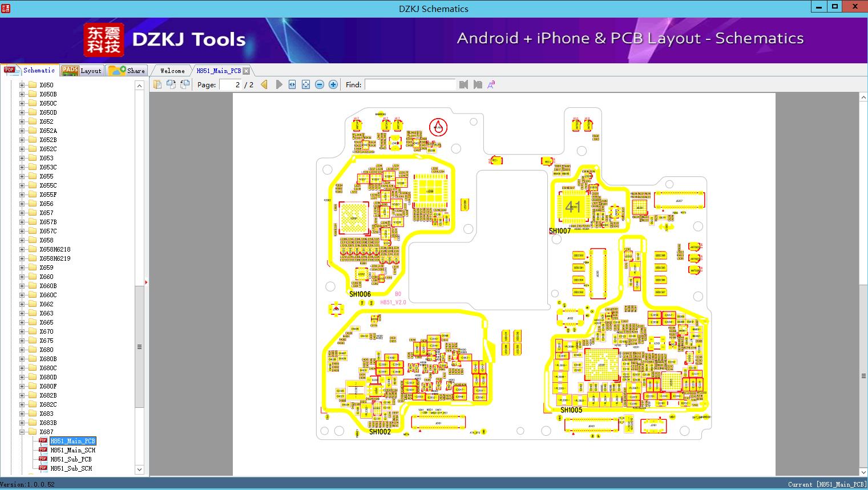The width and height of the screenshot is (868, 490).
Task: Select the X683B folder label
Action: [48, 423]
